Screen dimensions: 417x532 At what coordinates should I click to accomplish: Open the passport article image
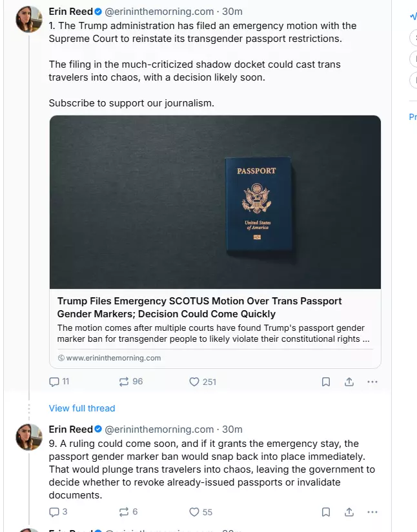(x=215, y=202)
